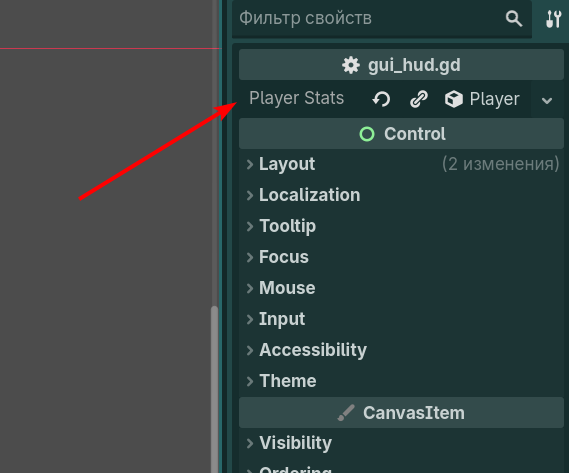Revert Player Stats with the reset arrow
The width and height of the screenshot is (569, 473).
point(381,99)
